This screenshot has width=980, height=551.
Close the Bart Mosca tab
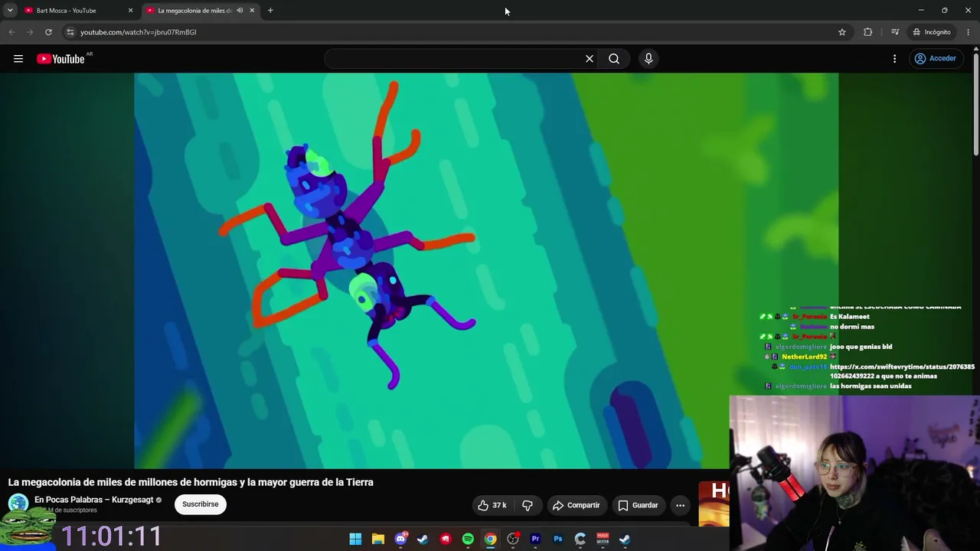pos(130,11)
